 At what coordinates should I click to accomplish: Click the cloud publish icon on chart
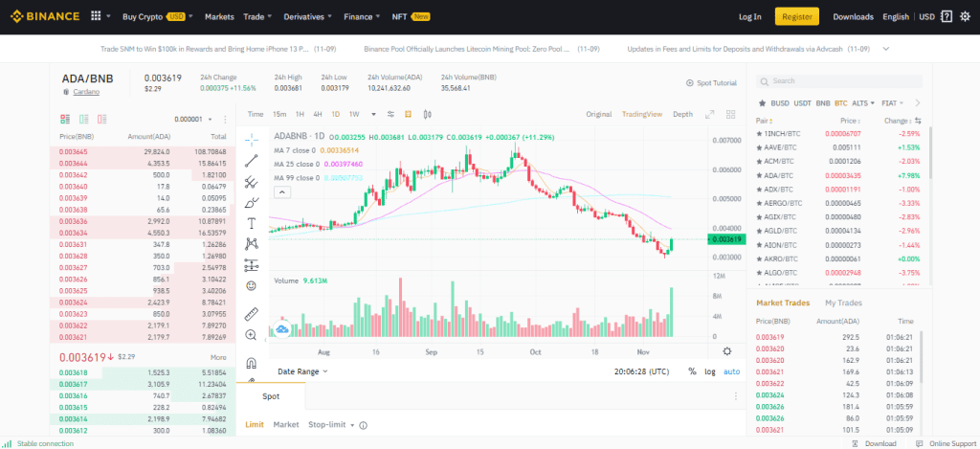[282, 328]
